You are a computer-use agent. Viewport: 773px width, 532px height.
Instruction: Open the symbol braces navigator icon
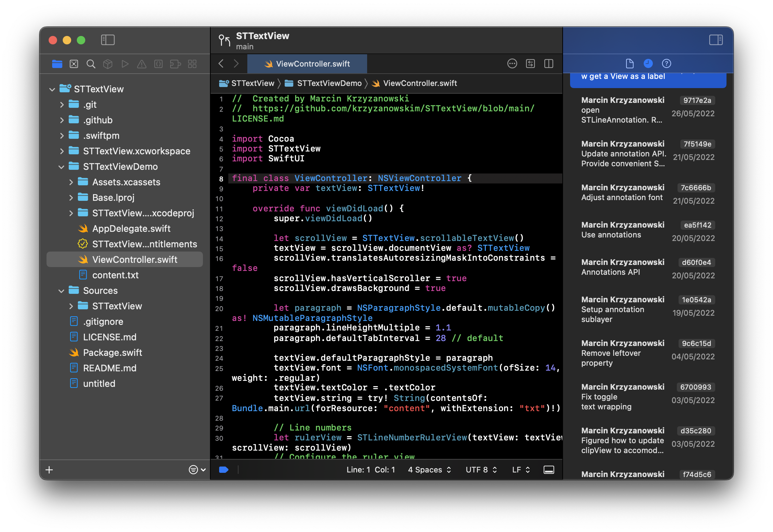159,64
